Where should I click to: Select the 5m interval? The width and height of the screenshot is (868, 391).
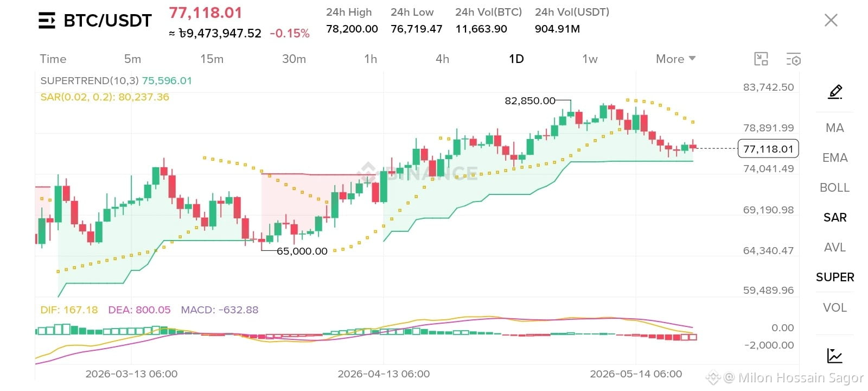132,59
